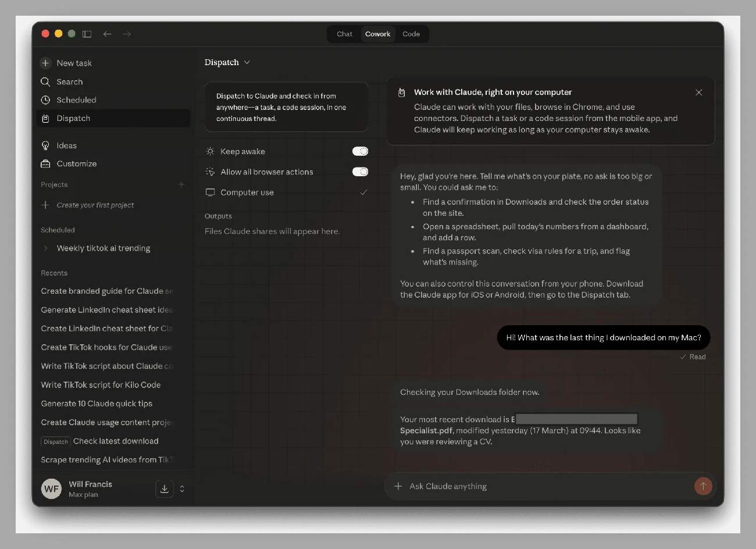The image size is (756, 549).
Task: Click the Projects section header
Action: coord(54,184)
